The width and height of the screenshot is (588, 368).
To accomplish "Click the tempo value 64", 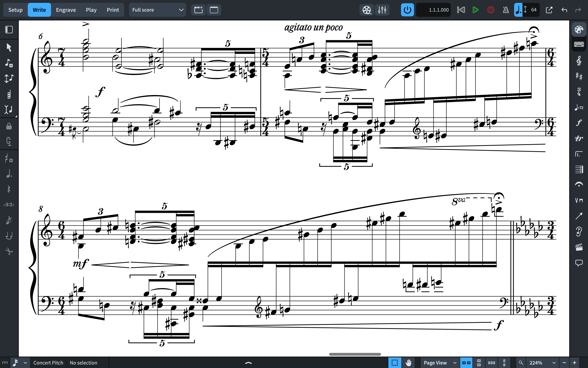I will (533, 10).
